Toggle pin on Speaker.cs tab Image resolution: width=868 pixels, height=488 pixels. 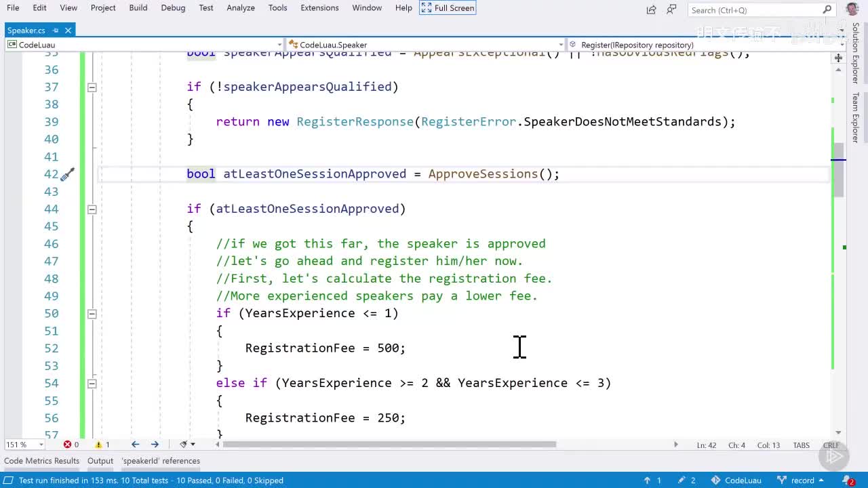56,30
